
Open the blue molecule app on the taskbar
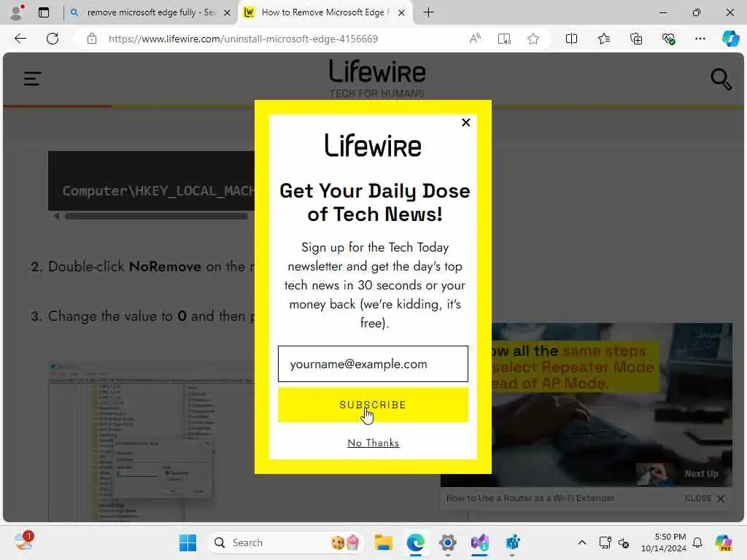coord(513,542)
